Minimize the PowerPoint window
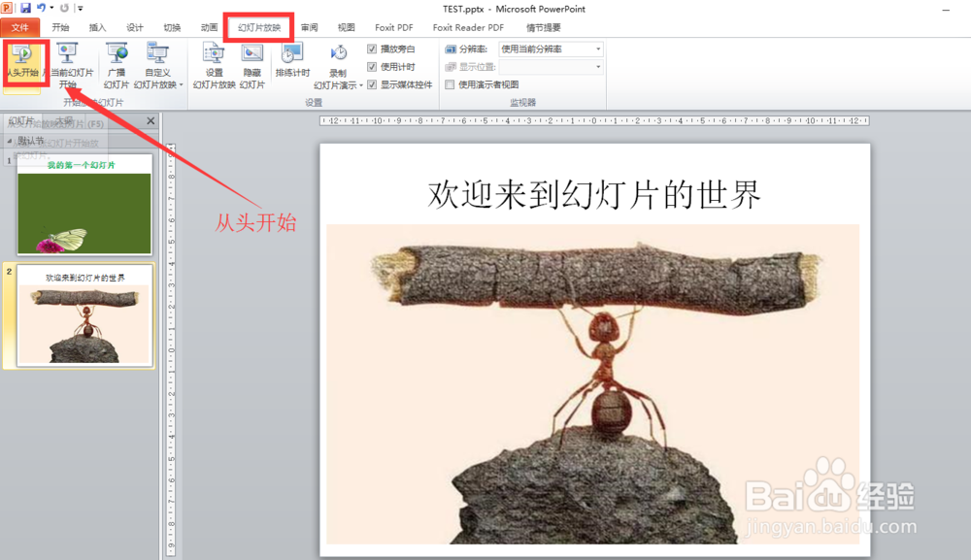The height and width of the screenshot is (560, 971). (x=946, y=10)
